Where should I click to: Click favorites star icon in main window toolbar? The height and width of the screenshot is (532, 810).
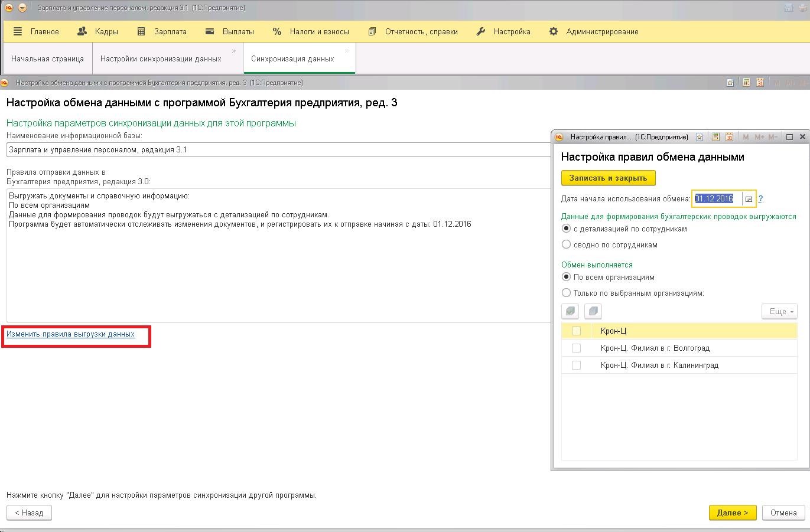click(x=730, y=83)
